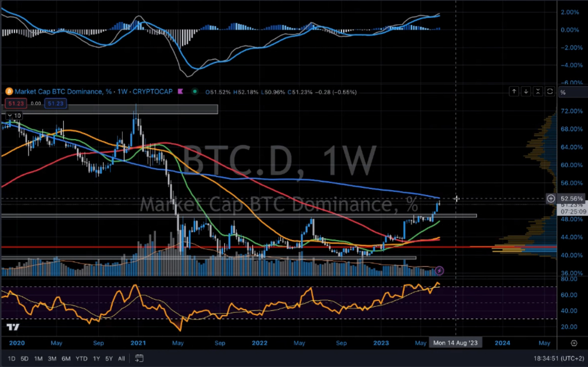Image resolution: width=588 pixels, height=367 pixels.
Task: Toggle the % price scale mode
Action: coord(563,92)
